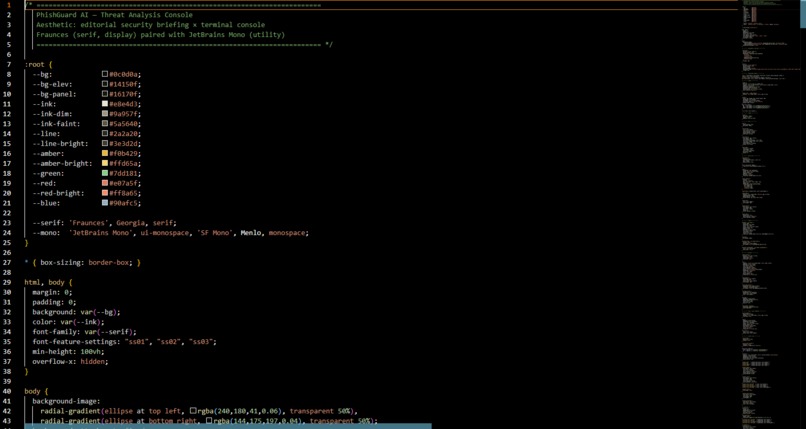
Task: Click 'ellipse at top left' gradient text
Action: click(143, 411)
